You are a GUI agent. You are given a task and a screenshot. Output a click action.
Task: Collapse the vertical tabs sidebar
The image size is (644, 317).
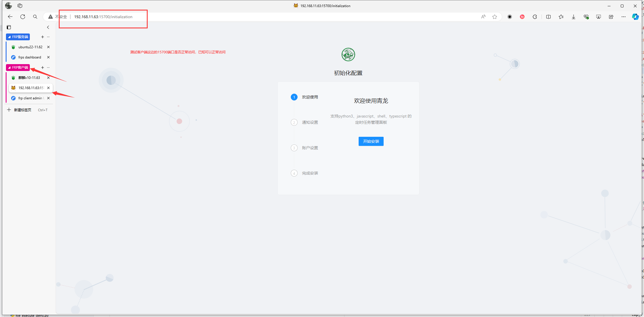(48, 27)
